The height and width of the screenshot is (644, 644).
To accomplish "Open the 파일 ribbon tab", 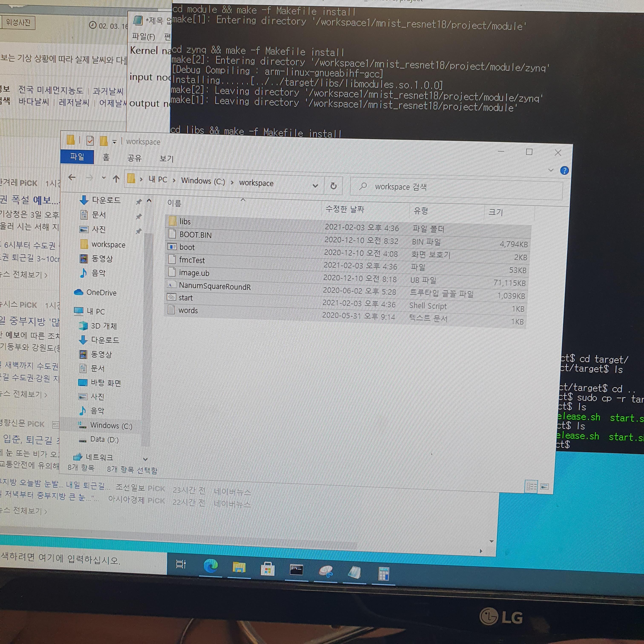I will (x=77, y=157).
